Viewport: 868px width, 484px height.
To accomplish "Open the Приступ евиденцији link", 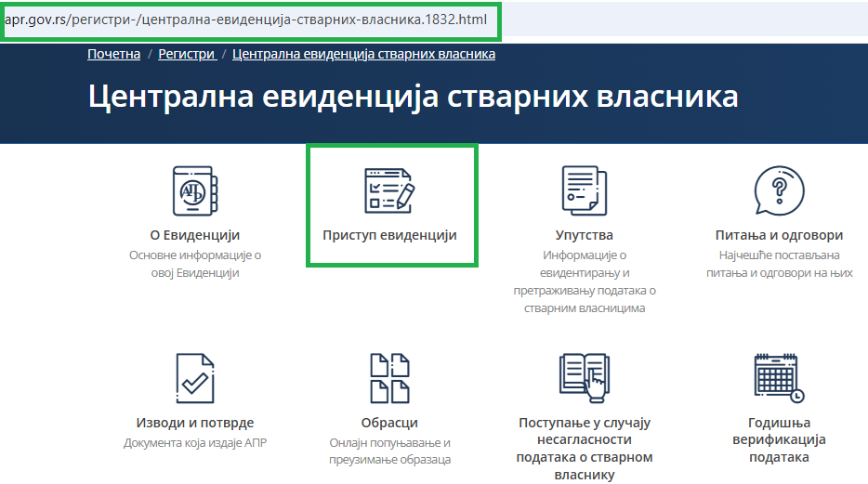I will point(389,235).
